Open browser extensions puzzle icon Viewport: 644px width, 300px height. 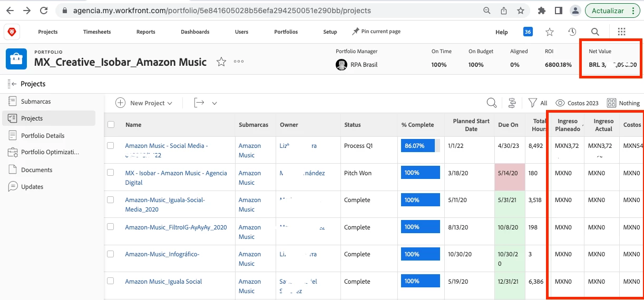point(542,11)
